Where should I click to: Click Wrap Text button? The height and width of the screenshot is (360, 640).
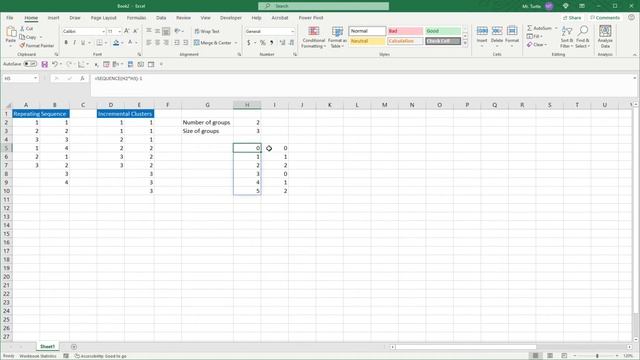[207, 31]
